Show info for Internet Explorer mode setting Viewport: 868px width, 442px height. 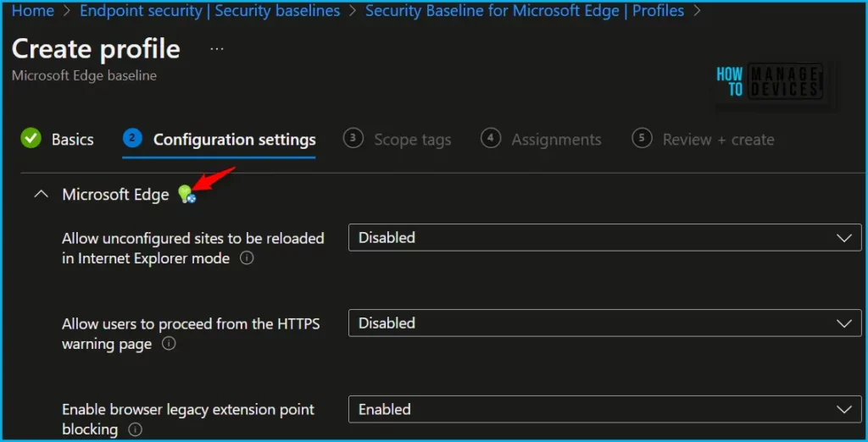247,258
